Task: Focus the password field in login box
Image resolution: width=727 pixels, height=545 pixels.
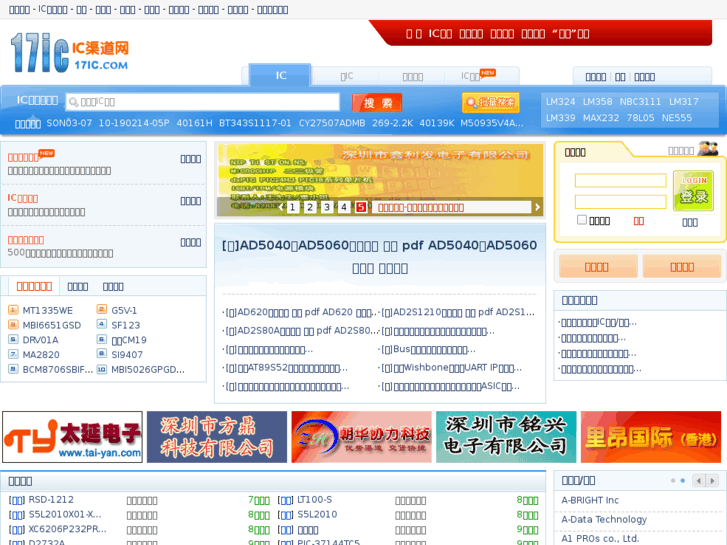Action: point(620,202)
